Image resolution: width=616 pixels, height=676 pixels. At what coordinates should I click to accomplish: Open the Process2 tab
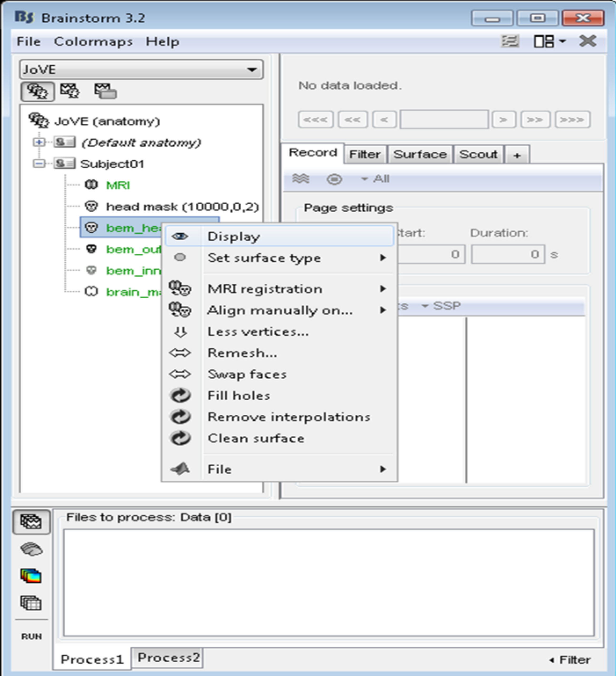(168, 658)
